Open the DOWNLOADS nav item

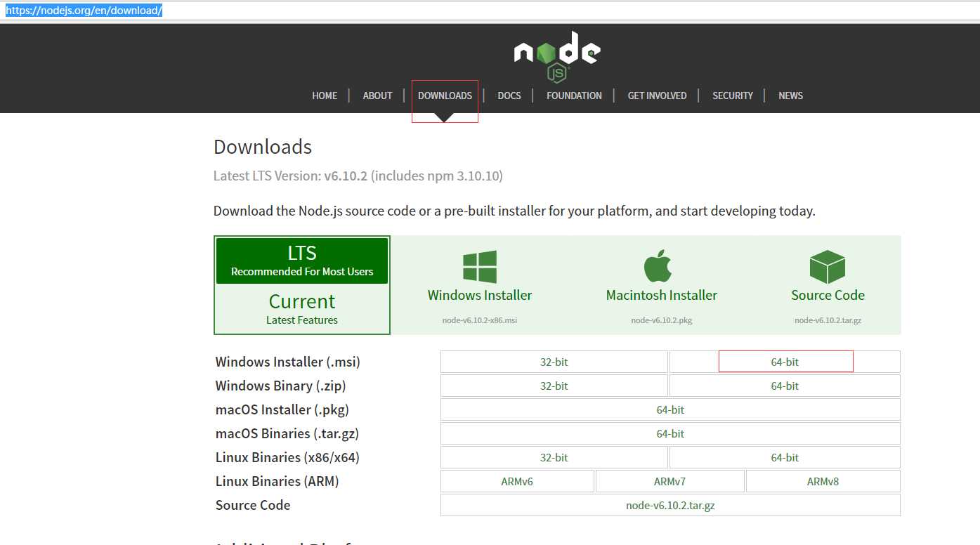(x=445, y=96)
